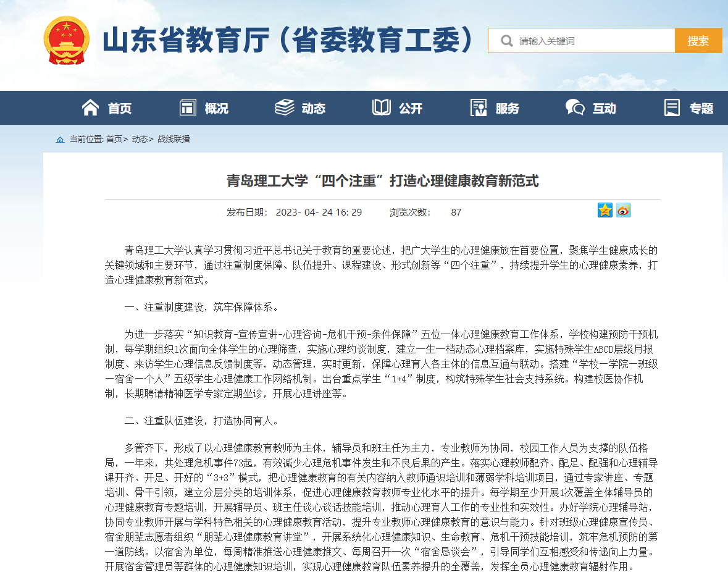Follow the 动态 breadcrumb link

coord(140,140)
